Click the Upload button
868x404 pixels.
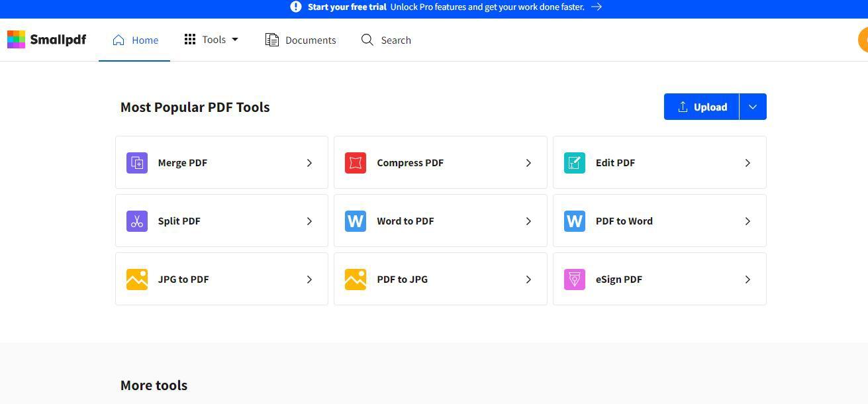pos(701,107)
